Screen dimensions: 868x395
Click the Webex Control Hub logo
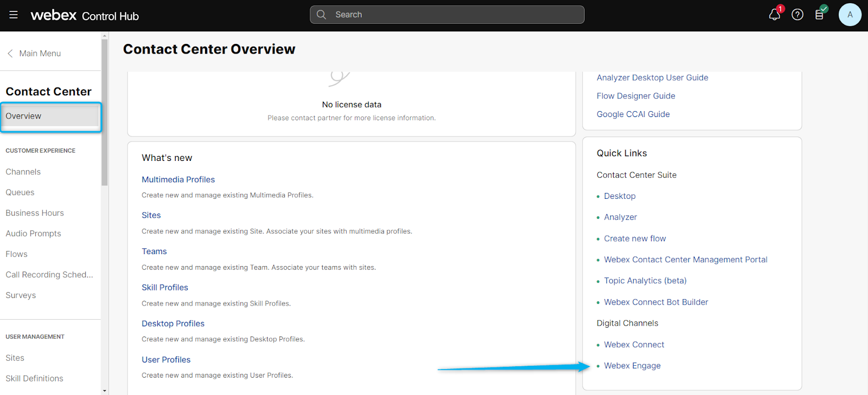point(85,16)
